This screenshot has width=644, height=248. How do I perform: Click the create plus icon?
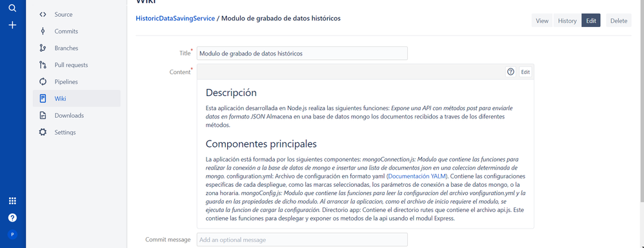pos(13,25)
